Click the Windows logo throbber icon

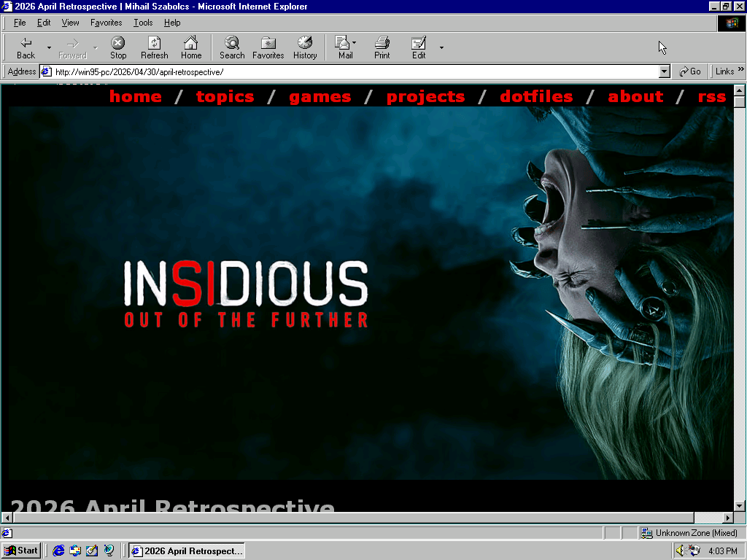point(731,23)
